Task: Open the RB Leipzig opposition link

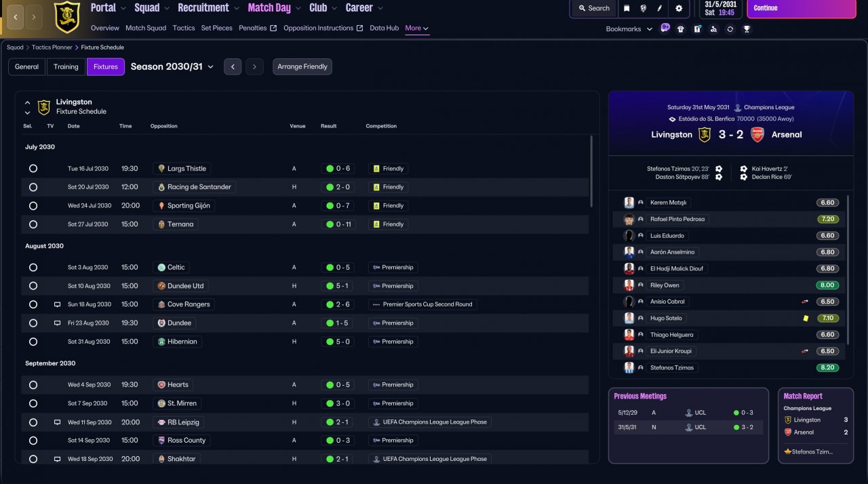Action: (x=178, y=422)
